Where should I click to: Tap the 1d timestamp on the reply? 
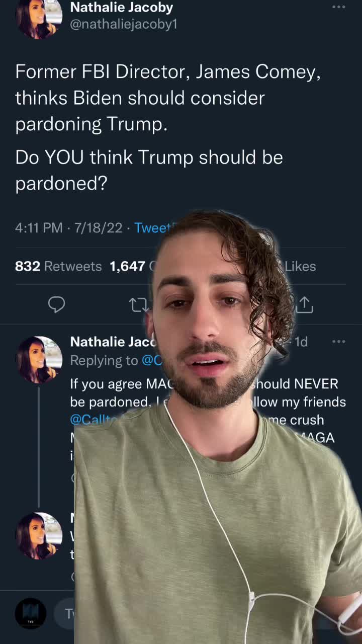301,342
